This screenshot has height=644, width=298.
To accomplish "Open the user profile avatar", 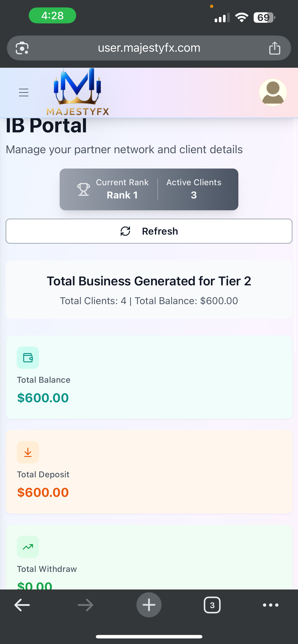I will point(273,92).
